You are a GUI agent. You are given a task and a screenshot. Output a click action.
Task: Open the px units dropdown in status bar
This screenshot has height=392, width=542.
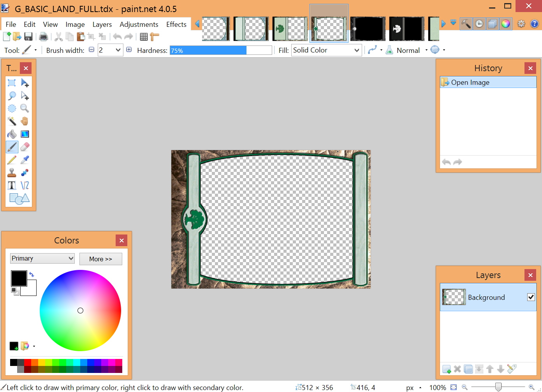point(420,388)
